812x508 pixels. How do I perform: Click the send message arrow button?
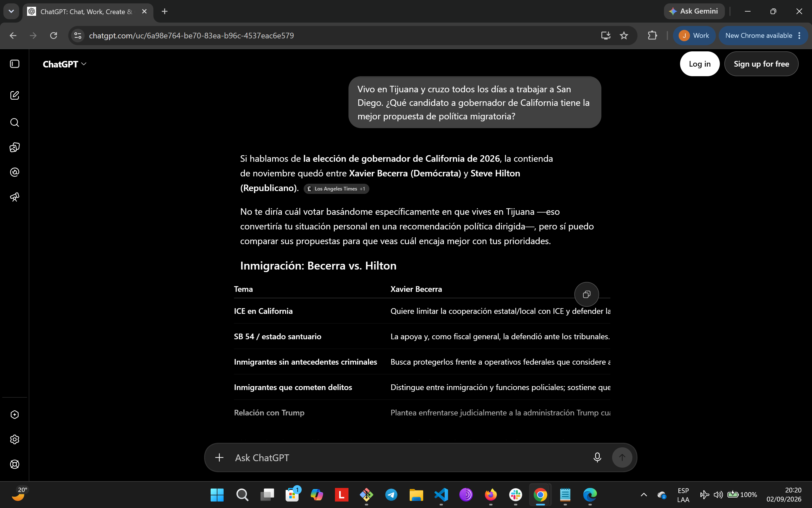pyautogui.click(x=622, y=457)
